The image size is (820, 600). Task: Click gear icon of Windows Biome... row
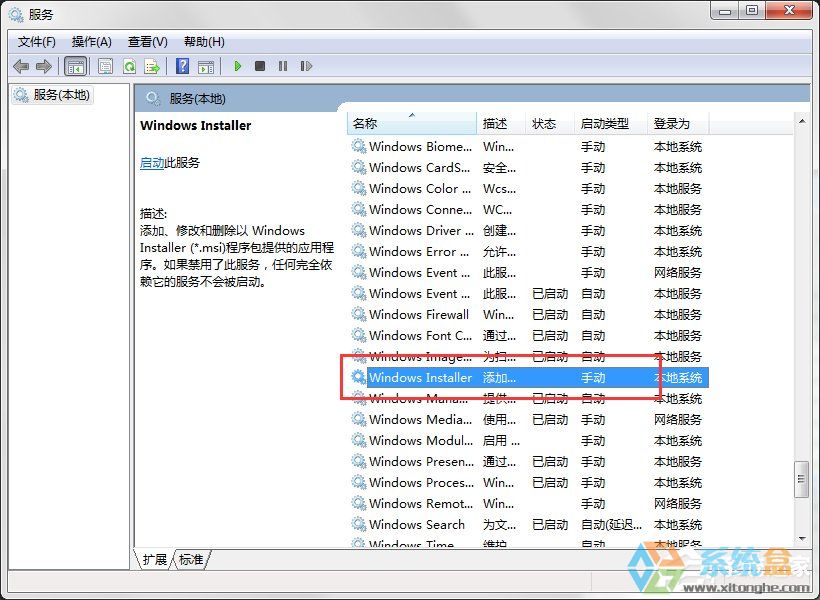pos(359,146)
